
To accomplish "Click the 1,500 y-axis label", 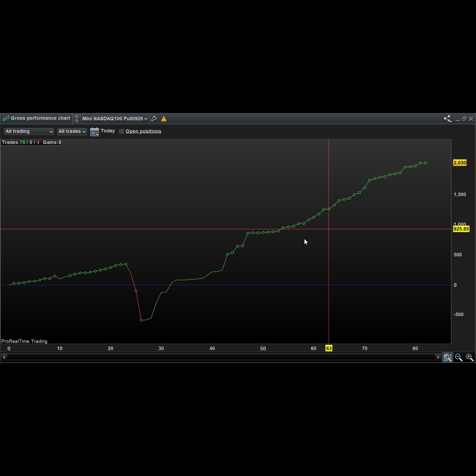I will pos(460,194).
